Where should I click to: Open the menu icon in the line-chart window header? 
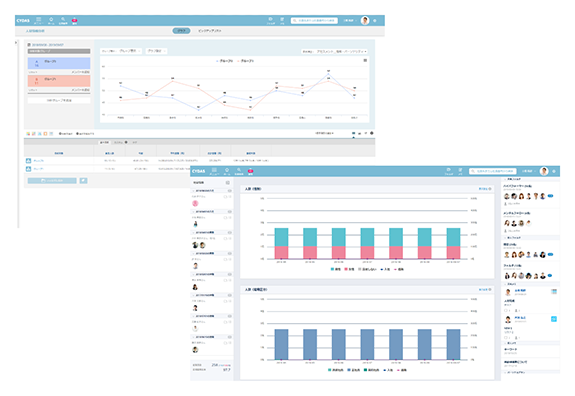[x=39, y=20]
